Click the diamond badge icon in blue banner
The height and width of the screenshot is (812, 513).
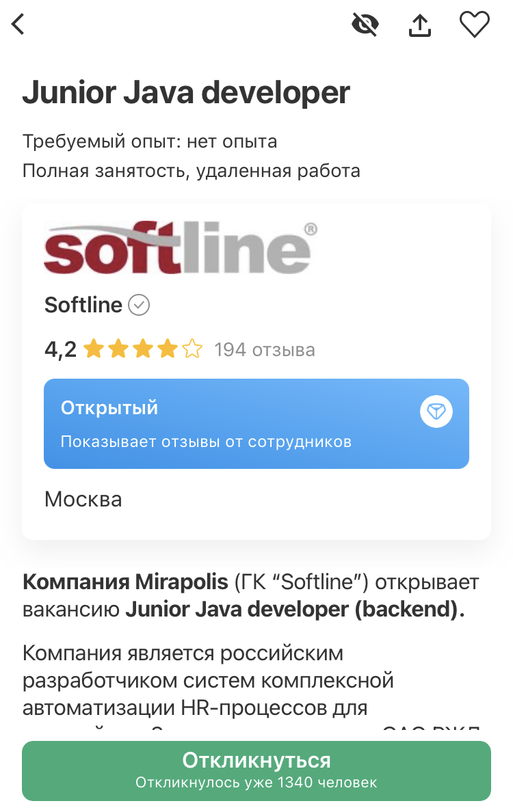tap(436, 411)
